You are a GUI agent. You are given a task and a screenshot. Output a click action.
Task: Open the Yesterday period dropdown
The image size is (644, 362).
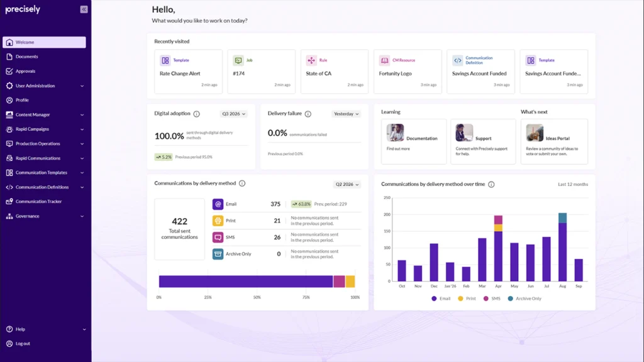tap(347, 114)
